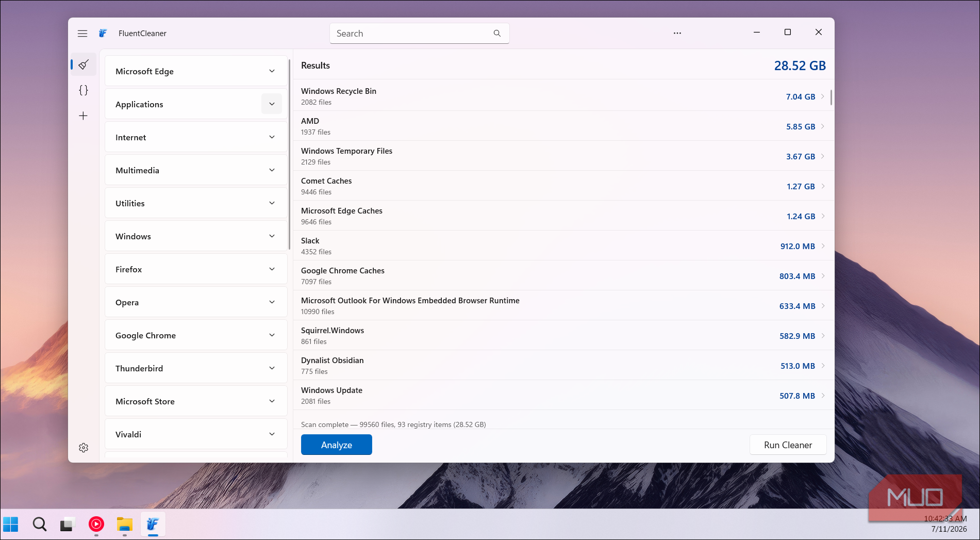Open settings gear in sidebar
The width and height of the screenshot is (980, 540).
point(84,448)
